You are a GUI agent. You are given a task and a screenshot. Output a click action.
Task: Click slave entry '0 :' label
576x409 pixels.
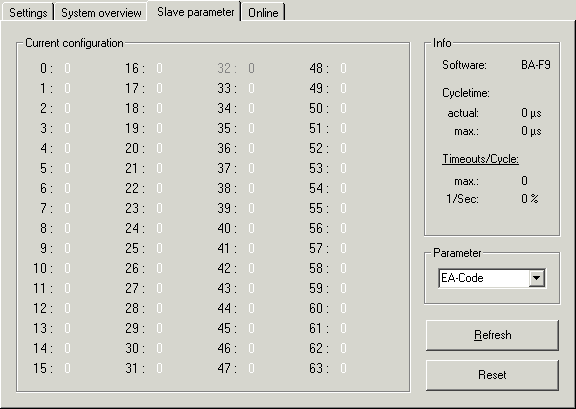46,68
